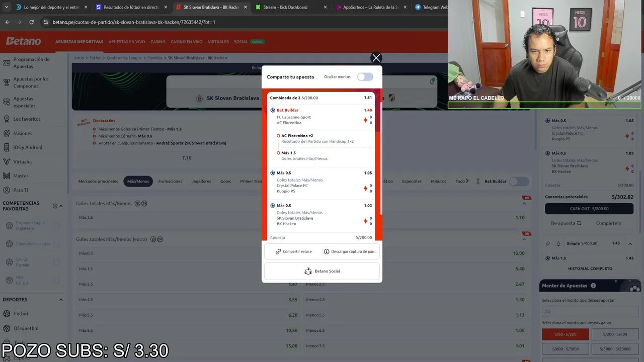Click the pin icon on Simple bet

tap(548, 244)
